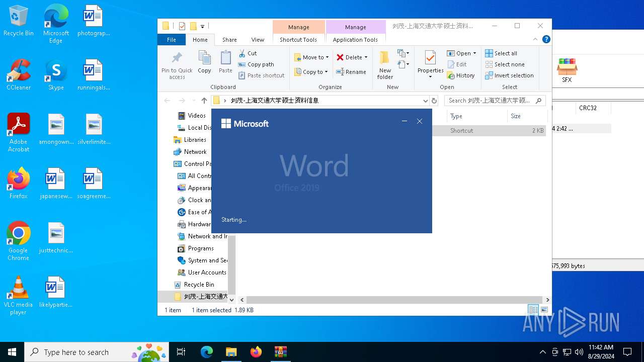
Task: Open Task View on taskbar
Action: click(181, 352)
